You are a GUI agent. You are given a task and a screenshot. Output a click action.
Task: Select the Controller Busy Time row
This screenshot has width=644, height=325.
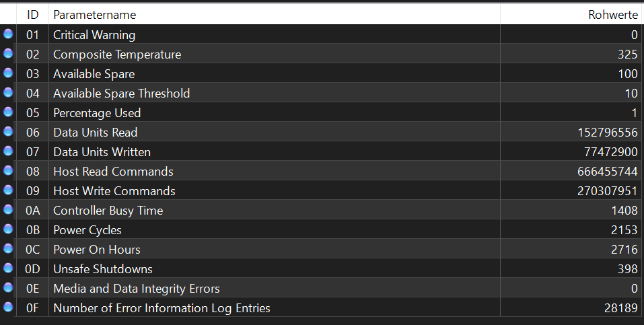108,210
